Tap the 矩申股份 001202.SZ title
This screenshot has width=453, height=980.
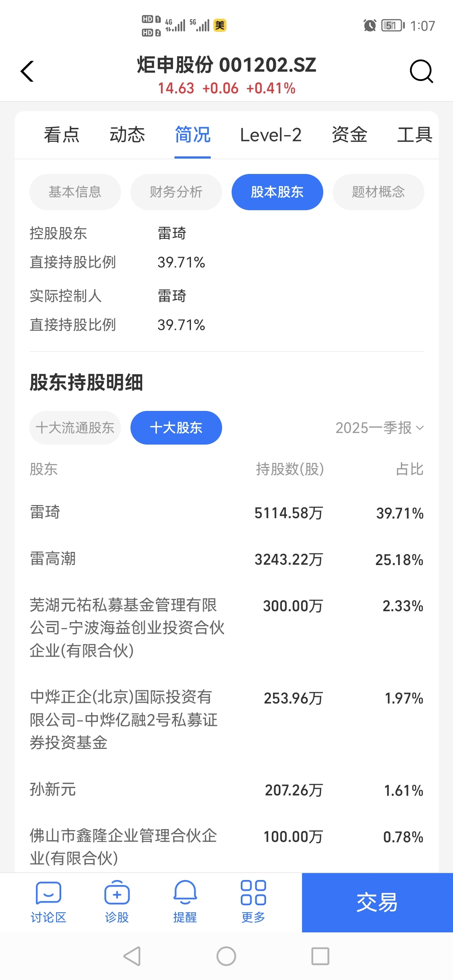[x=226, y=65]
